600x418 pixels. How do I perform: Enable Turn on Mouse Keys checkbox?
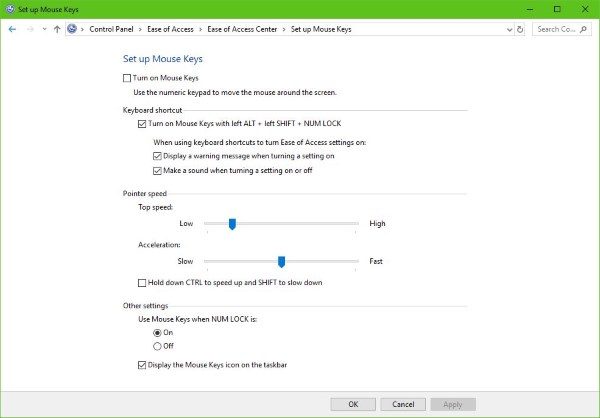click(127, 78)
